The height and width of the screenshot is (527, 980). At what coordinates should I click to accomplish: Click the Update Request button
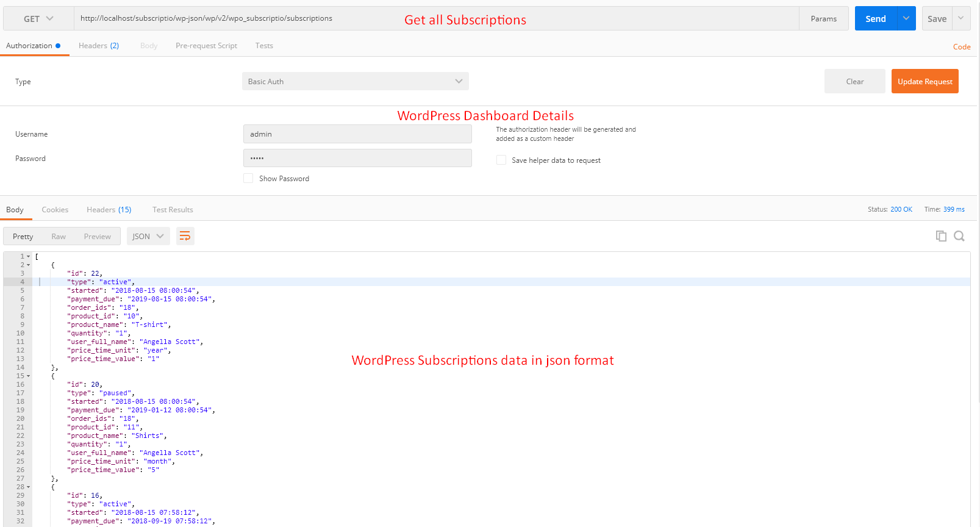point(925,81)
